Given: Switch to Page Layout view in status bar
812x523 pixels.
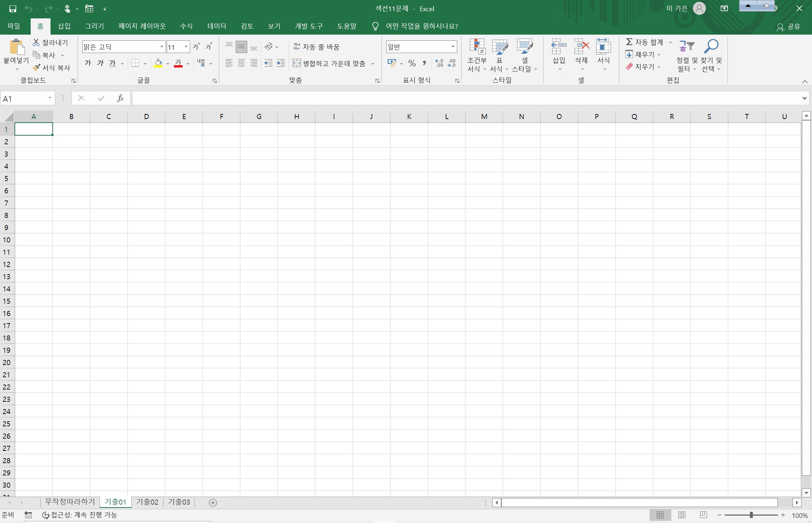Looking at the screenshot, I should pos(682,515).
